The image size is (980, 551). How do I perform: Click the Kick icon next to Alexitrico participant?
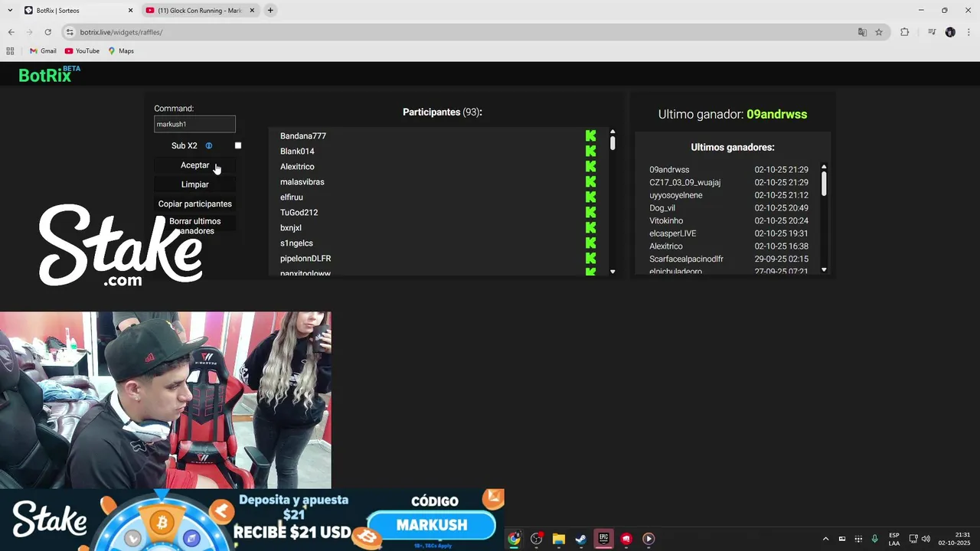click(590, 166)
